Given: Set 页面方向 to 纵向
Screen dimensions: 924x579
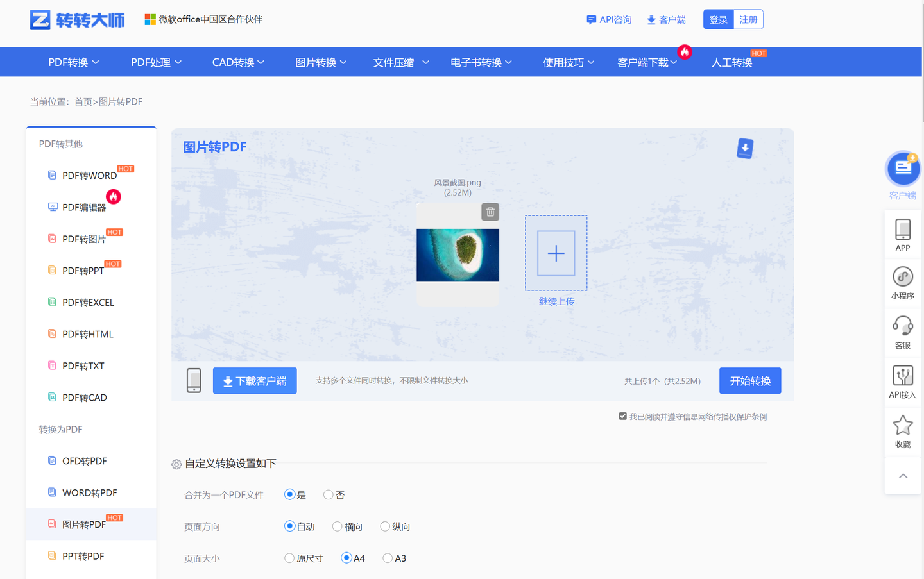Looking at the screenshot, I should (x=385, y=526).
